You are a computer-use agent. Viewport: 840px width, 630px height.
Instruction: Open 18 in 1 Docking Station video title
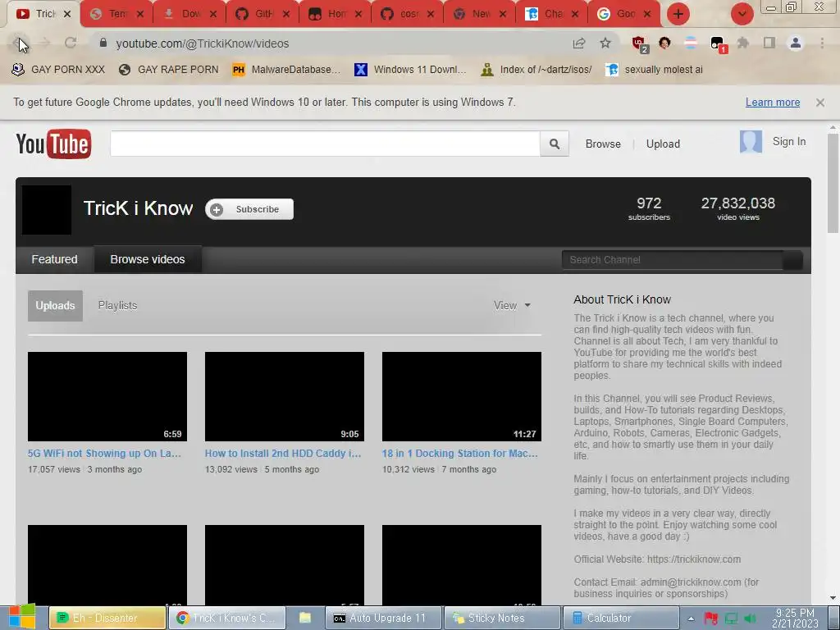pos(459,453)
